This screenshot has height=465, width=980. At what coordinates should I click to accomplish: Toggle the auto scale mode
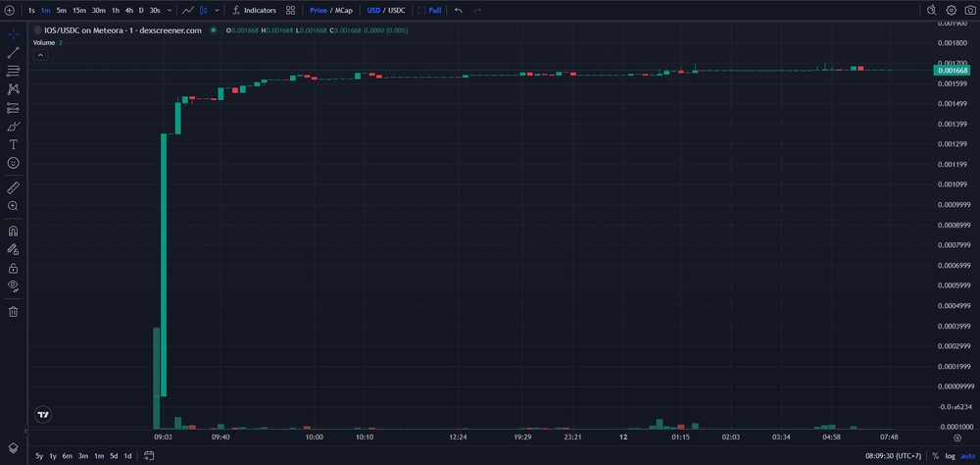pos(967,456)
